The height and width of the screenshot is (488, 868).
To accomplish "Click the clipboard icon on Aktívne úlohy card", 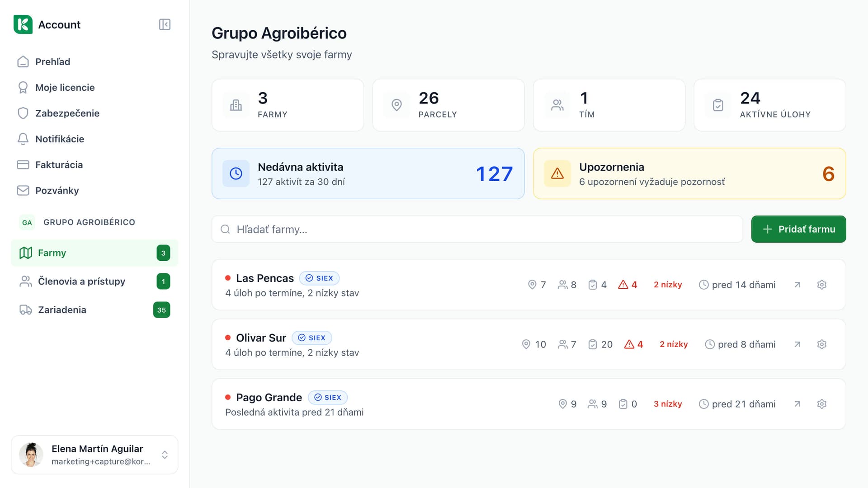I will point(718,105).
